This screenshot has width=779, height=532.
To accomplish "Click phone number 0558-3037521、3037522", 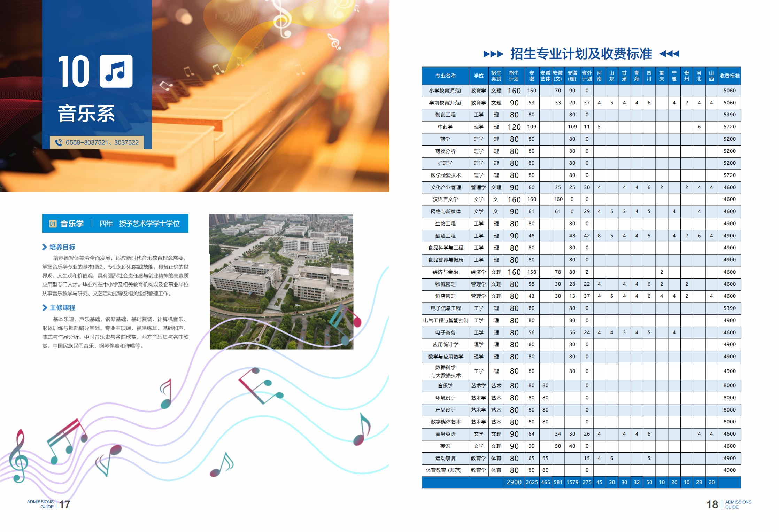I will tap(102, 142).
